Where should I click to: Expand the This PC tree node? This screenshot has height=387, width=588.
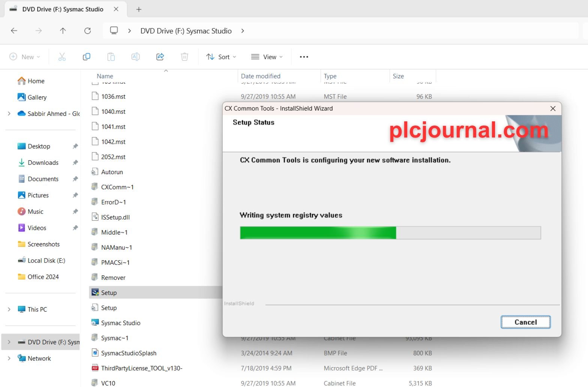(9, 309)
